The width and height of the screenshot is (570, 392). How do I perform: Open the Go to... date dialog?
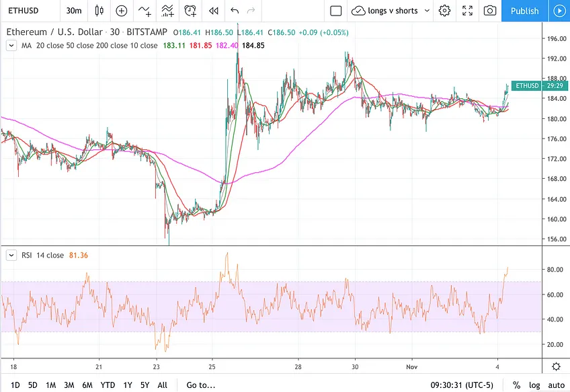201,385
